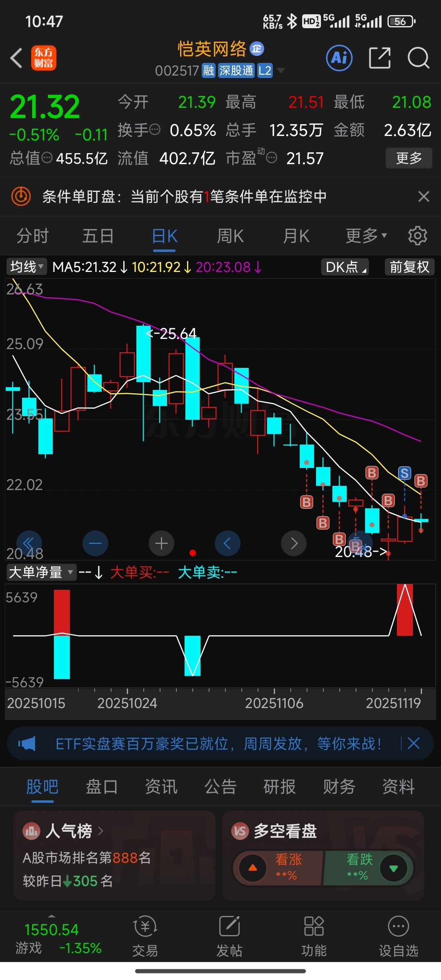
Task: Open the DK点 options dropdown
Action: pyautogui.click(x=345, y=267)
